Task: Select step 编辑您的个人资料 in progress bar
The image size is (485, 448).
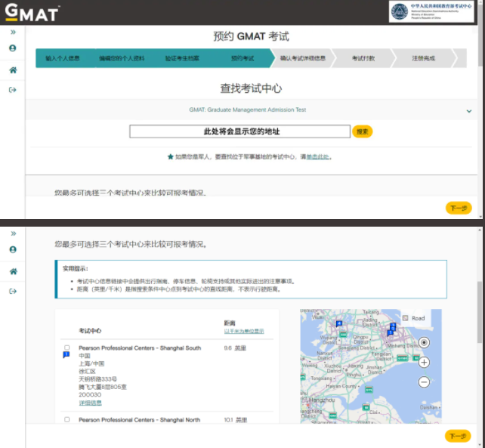Action: point(122,58)
